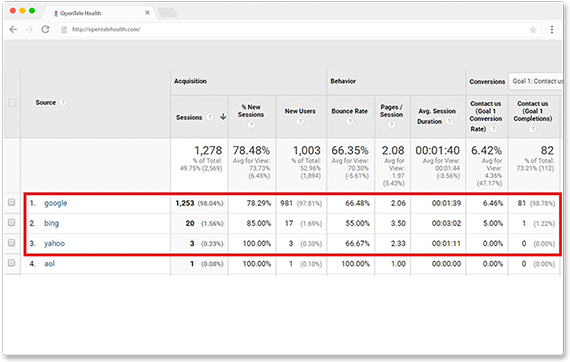Click average bounce rate 66.35%
This screenshot has width=570, height=362.
pos(350,150)
